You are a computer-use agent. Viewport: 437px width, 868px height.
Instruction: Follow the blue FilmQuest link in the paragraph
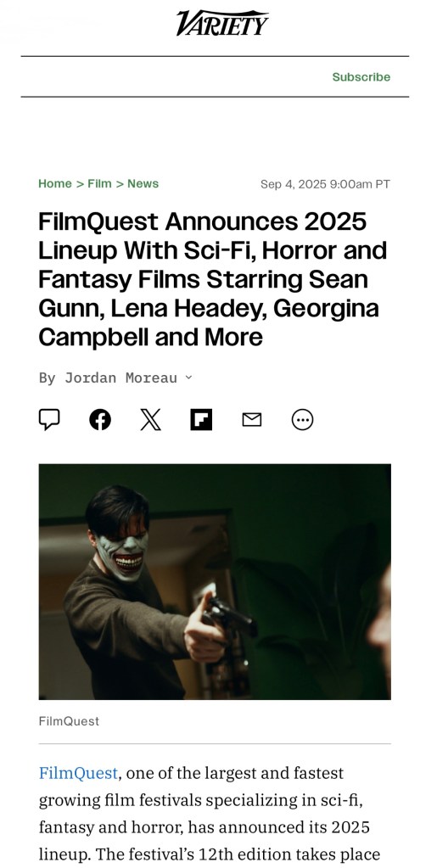tap(78, 773)
